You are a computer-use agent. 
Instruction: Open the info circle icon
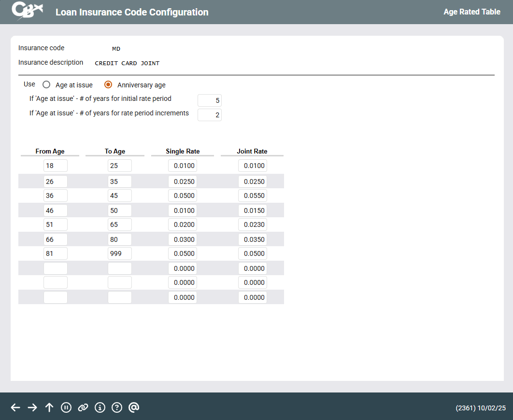coord(100,407)
